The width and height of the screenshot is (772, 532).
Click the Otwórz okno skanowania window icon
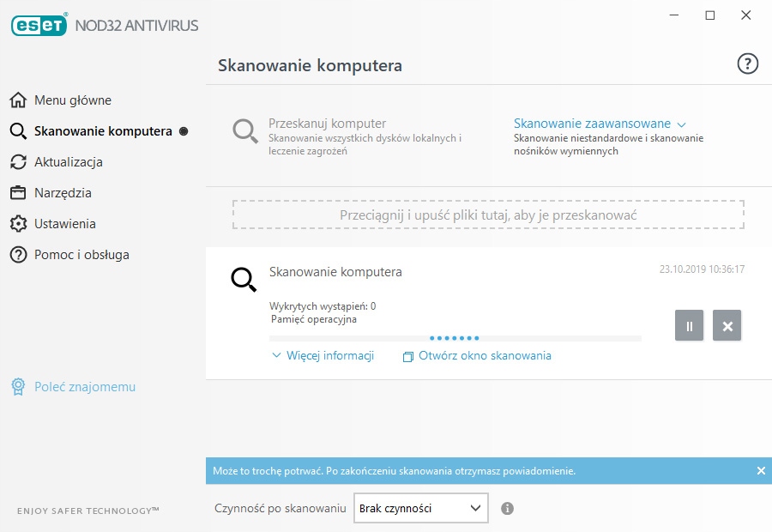[408, 356]
